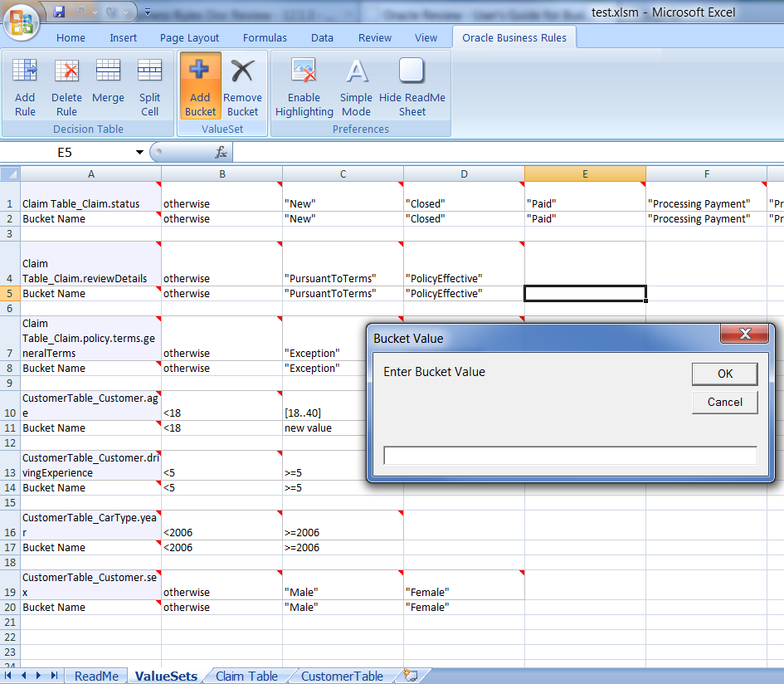Go to the first sheet navigation arrow
The image size is (784, 684).
click(8, 676)
